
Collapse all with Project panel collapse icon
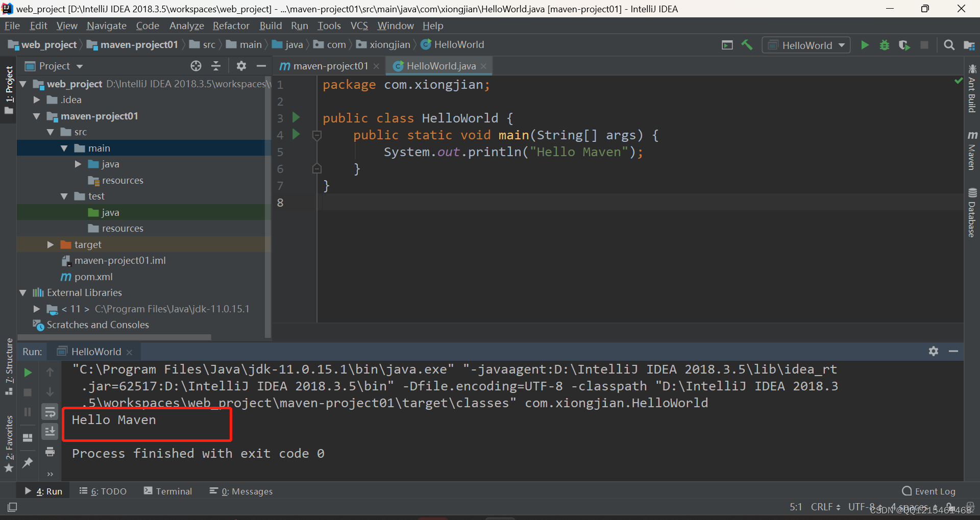216,66
